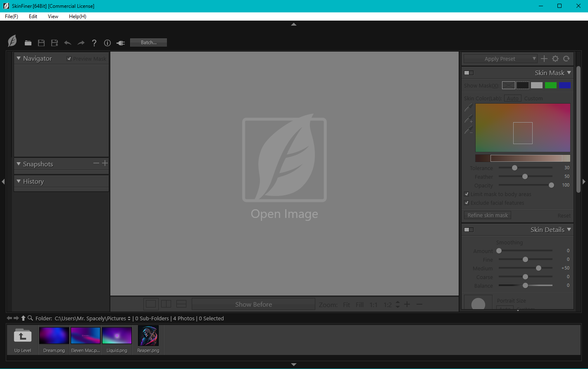Click the Save floppy disk icon
Image resolution: width=588 pixels, height=369 pixels.
tap(41, 43)
